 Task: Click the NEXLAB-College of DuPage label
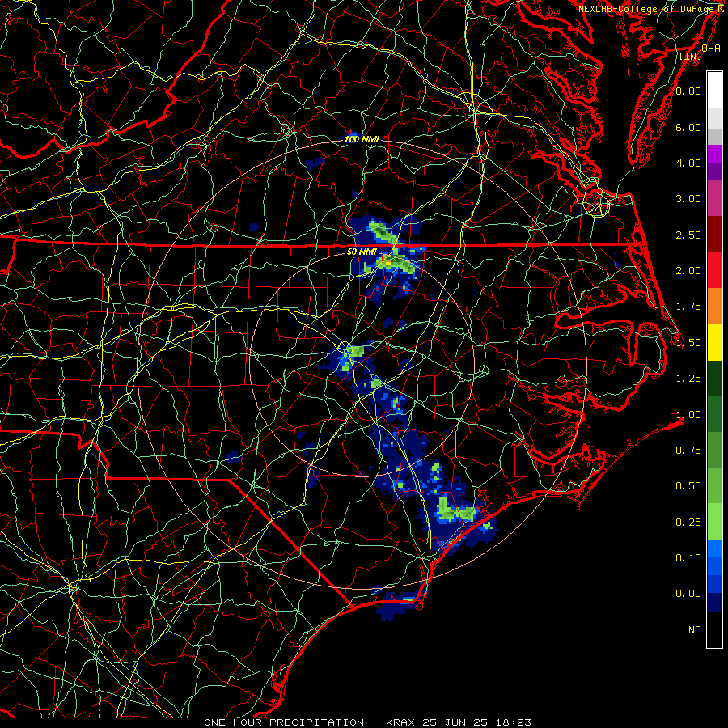pyautogui.click(x=651, y=9)
